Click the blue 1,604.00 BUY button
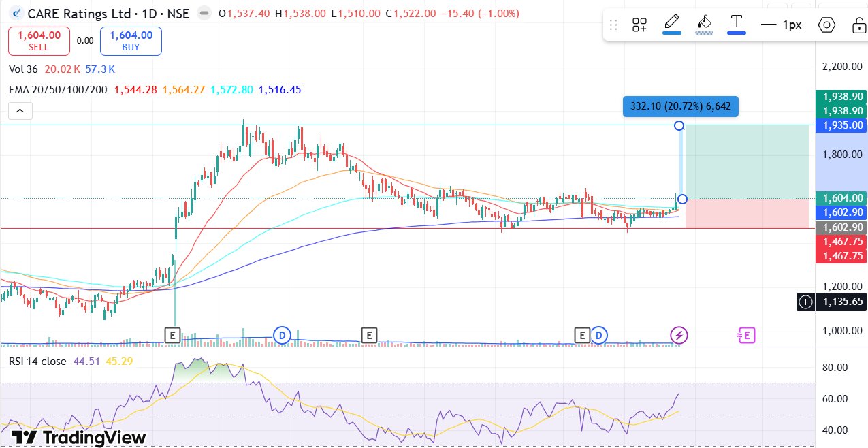The height and width of the screenshot is (448, 868). tap(131, 41)
